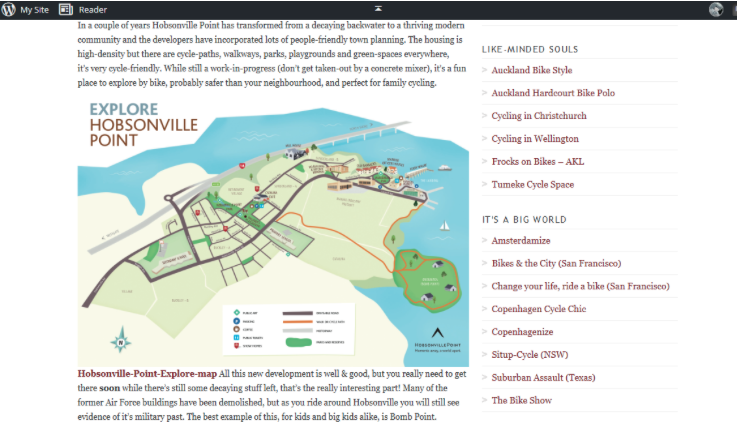Open the Reader menu item
This screenshot has width=738, height=428.
click(93, 9)
